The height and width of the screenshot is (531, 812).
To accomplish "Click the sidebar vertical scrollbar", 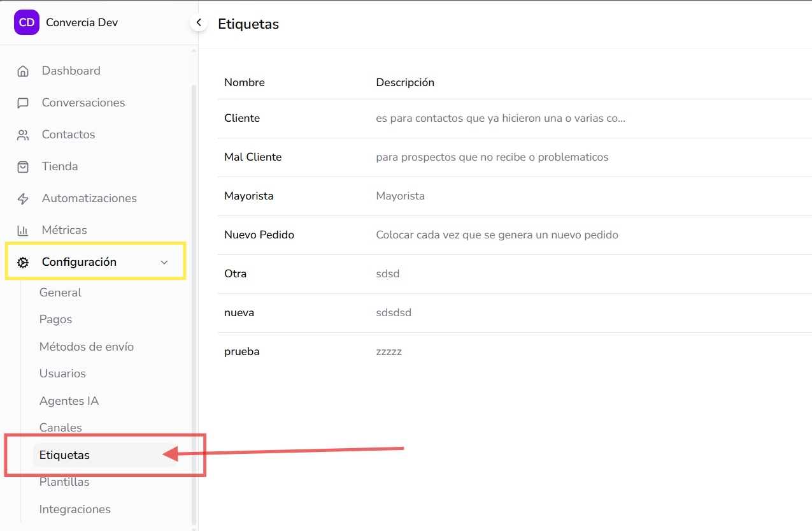I will 194,303.
